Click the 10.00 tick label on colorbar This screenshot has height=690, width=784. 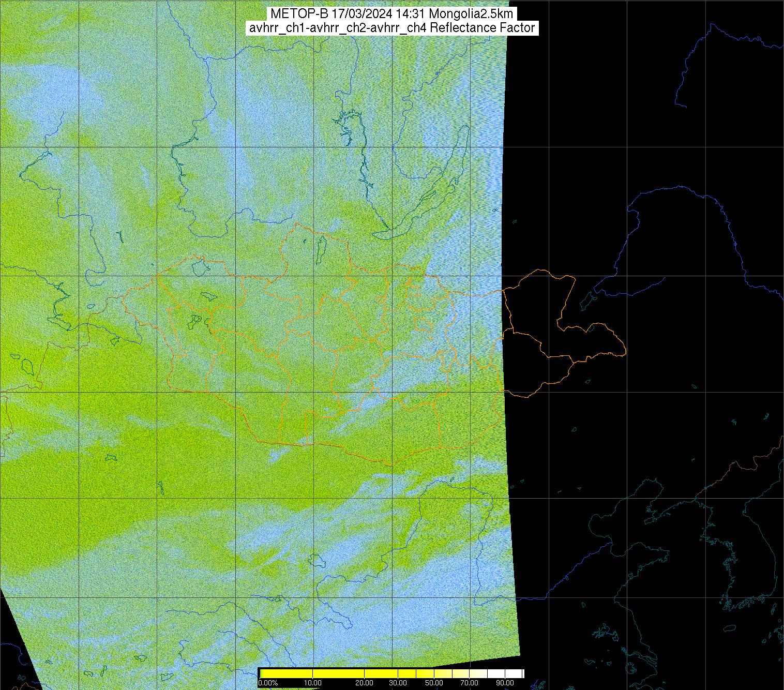(313, 683)
